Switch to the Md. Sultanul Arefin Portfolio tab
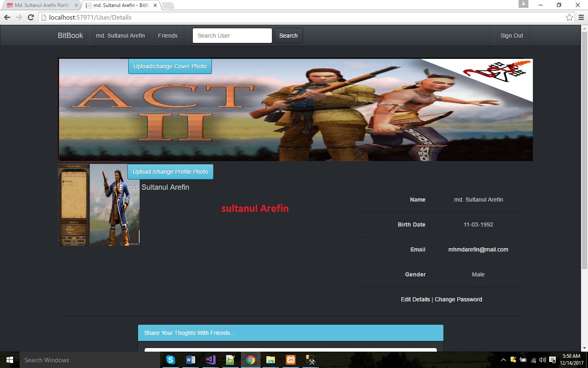Viewport: 588px width, 368px height. 42,5
